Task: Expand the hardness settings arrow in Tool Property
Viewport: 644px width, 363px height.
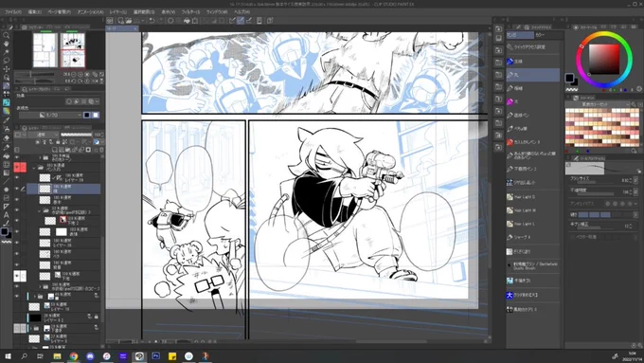Action: [x=635, y=214]
